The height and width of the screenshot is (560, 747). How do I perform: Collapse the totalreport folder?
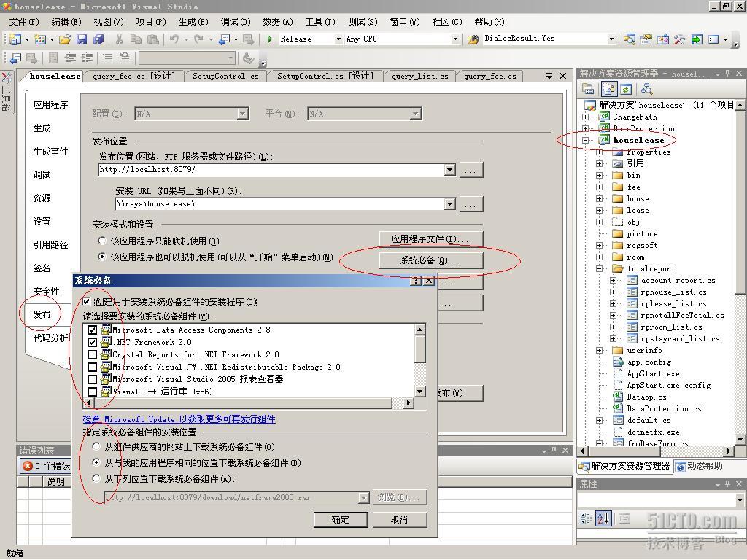pos(600,268)
